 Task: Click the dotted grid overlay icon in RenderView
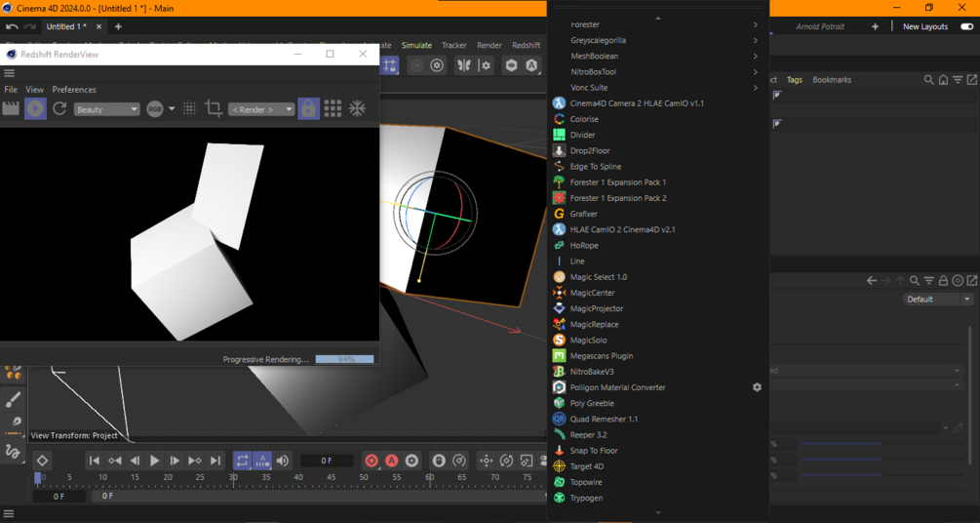click(x=189, y=109)
